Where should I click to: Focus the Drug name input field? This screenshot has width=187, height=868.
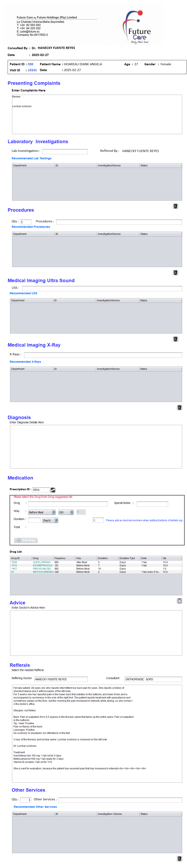68,504
